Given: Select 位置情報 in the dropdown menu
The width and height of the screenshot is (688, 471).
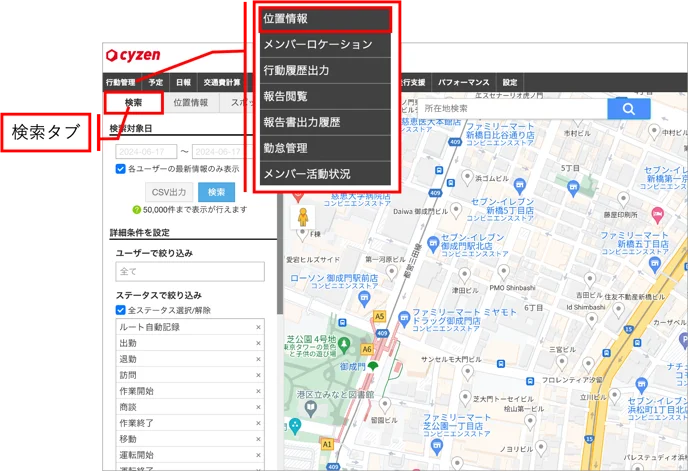Looking at the screenshot, I should [325, 19].
